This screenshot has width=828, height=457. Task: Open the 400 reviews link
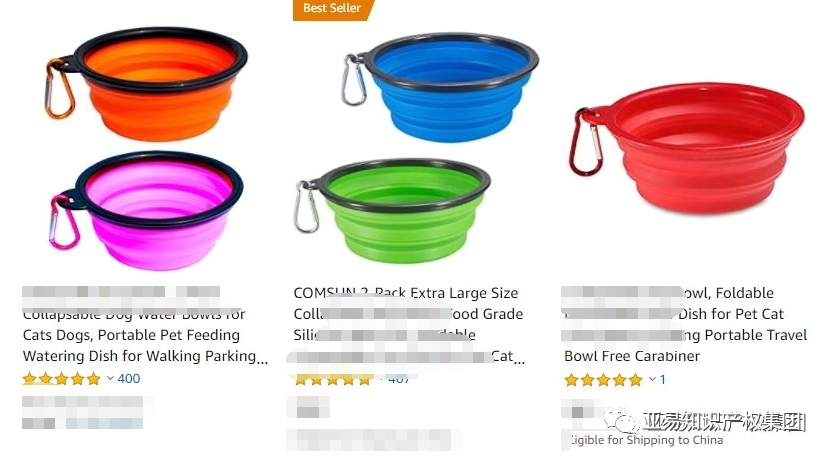tap(129, 379)
